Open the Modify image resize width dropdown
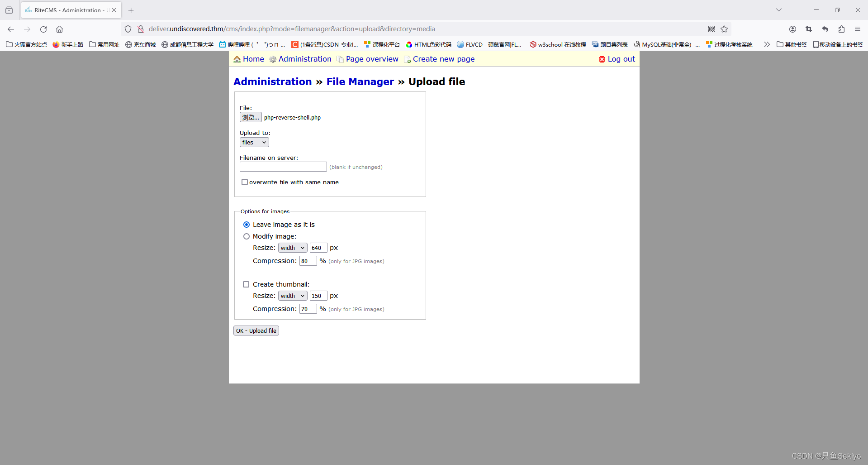 [x=293, y=248]
